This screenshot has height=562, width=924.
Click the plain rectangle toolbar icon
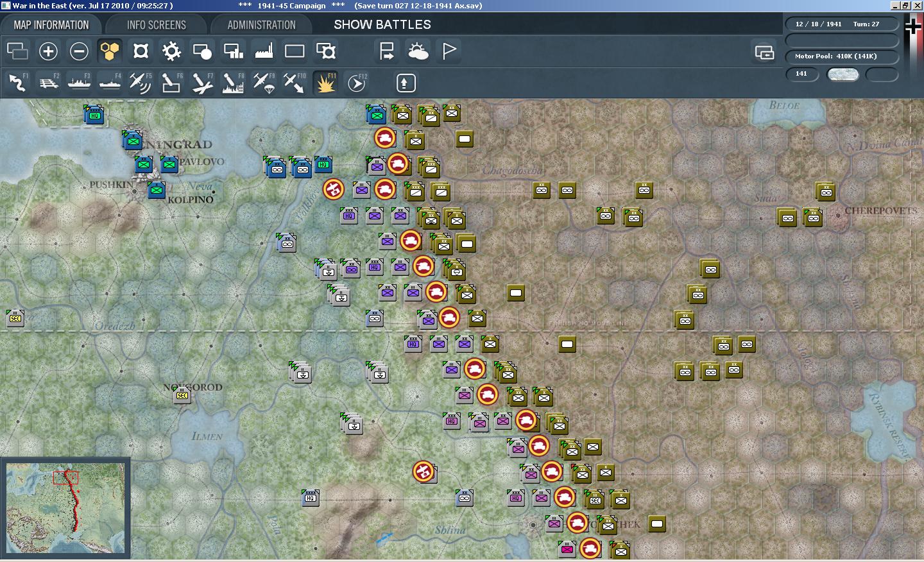[295, 51]
